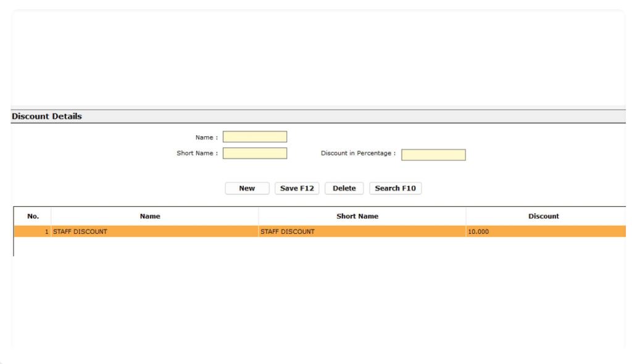This screenshot has width=632, height=364.
Task: Click the Name input field
Action: pos(254,137)
